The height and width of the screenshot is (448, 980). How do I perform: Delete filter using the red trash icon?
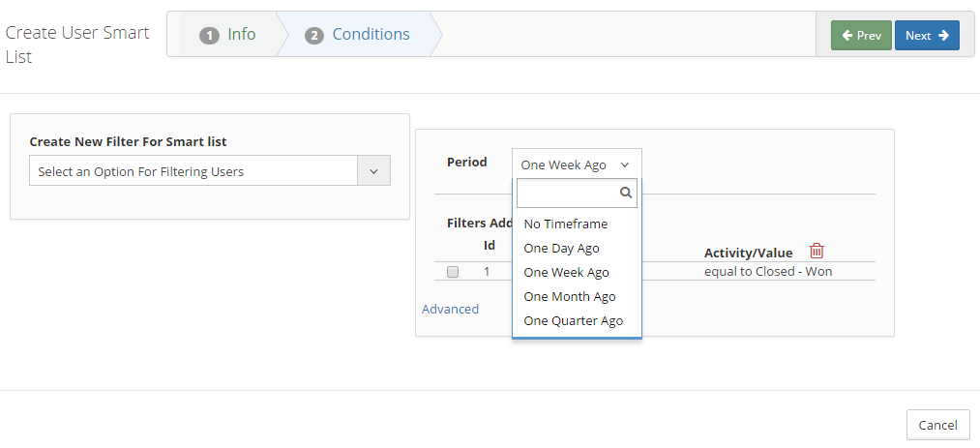click(817, 252)
